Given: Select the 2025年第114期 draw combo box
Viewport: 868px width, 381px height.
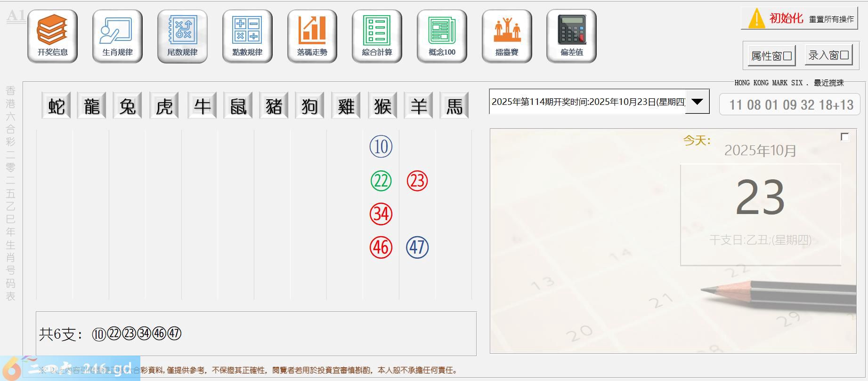Looking at the screenshot, I should tap(587, 102).
